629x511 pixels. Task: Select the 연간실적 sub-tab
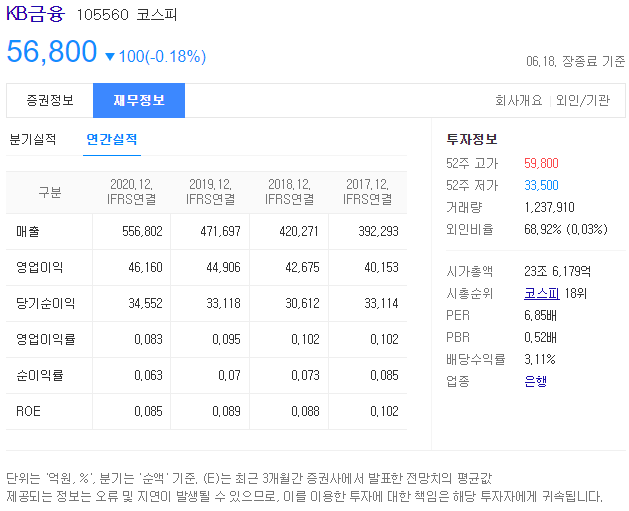(x=112, y=139)
